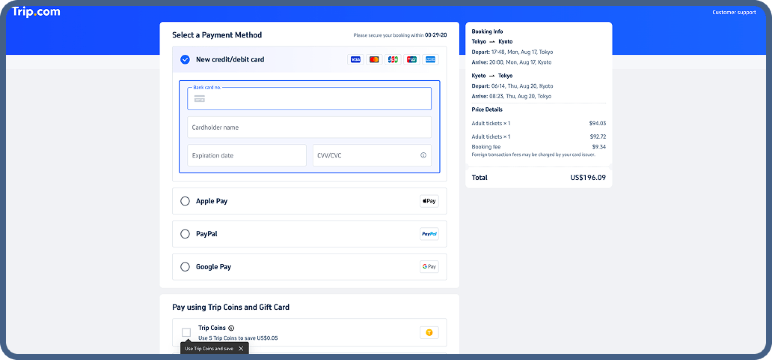This screenshot has height=360, width=772.
Task: Click the US$196.09 total amount
Action: [588, 177]
